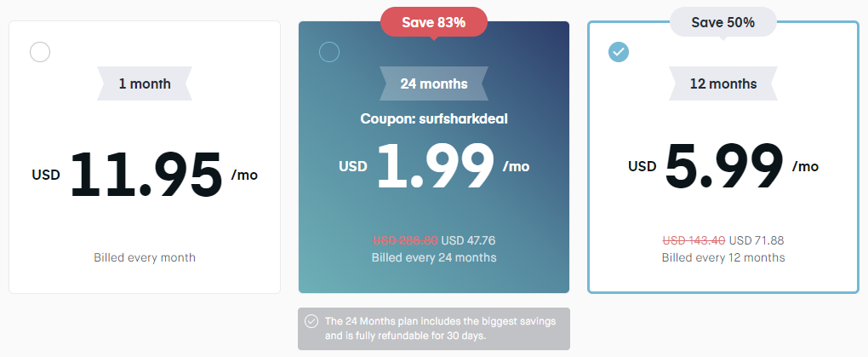Deselect the checked 12 months plan radio
This screenshot has width=868, height=357.
click(x=619, y=52)
